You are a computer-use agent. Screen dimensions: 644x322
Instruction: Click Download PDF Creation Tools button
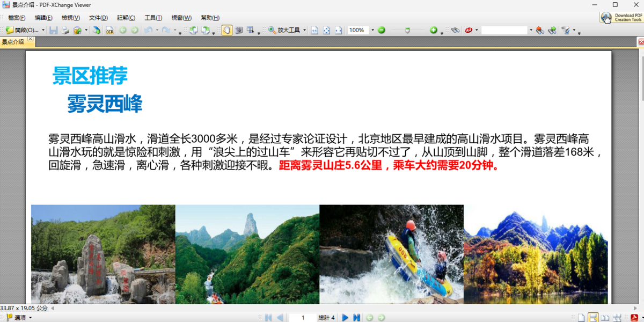coord(621,18)
